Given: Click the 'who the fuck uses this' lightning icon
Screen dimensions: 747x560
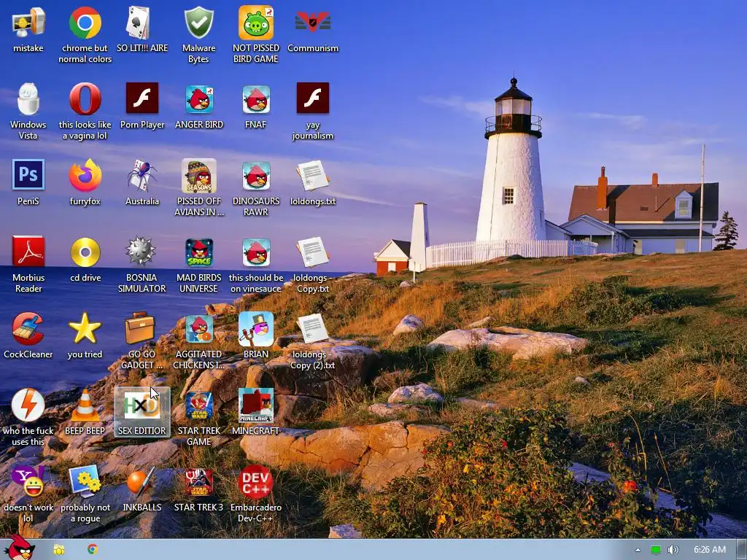Looking at the screenshot, I should 28,405.
